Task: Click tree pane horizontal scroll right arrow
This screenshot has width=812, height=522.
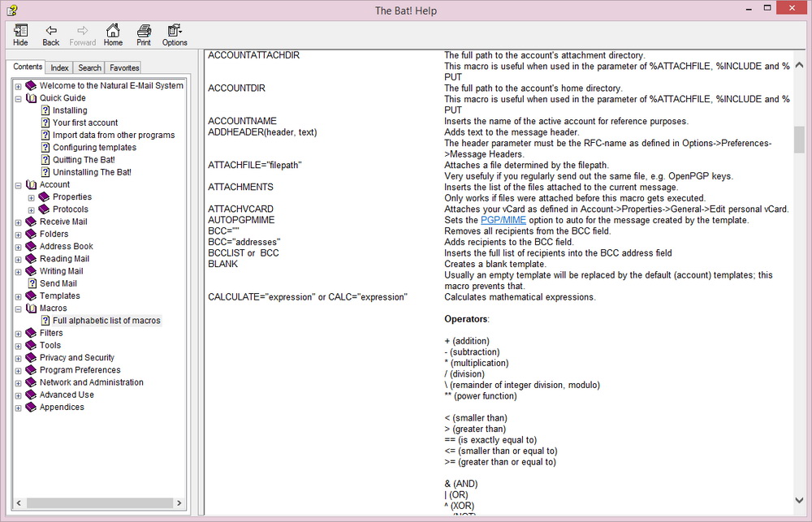Action: point(179,503)
